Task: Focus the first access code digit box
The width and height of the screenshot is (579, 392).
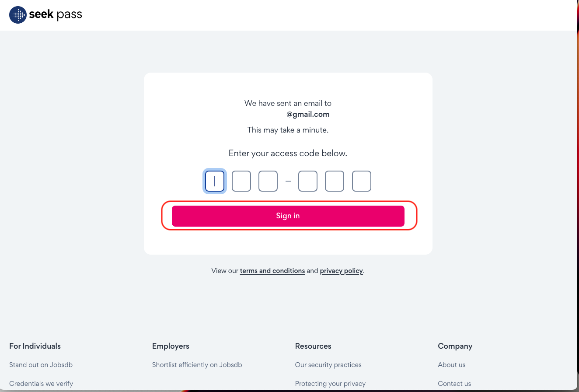Action: coord(215,181)
